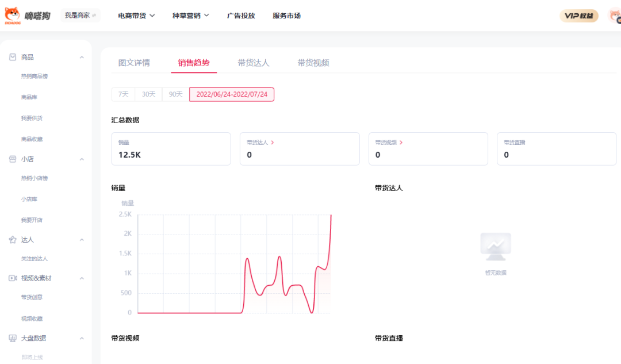Open the 广告投放 menu item
This screenshot has height=364, width=621.
(x=241, y=16)
